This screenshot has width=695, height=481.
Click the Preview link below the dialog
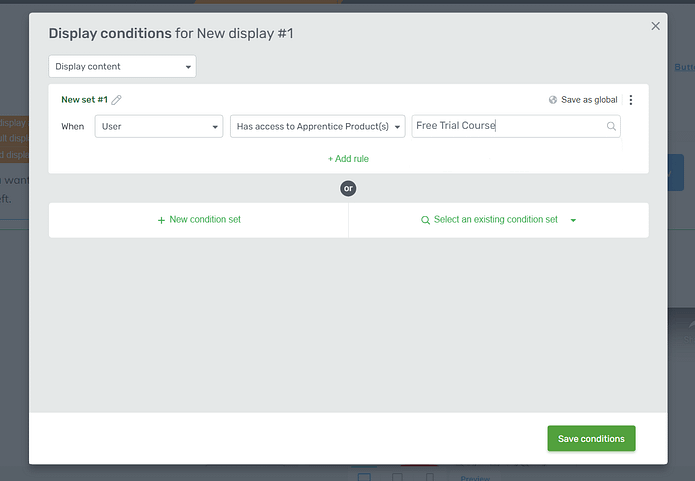tap(475, 478)
